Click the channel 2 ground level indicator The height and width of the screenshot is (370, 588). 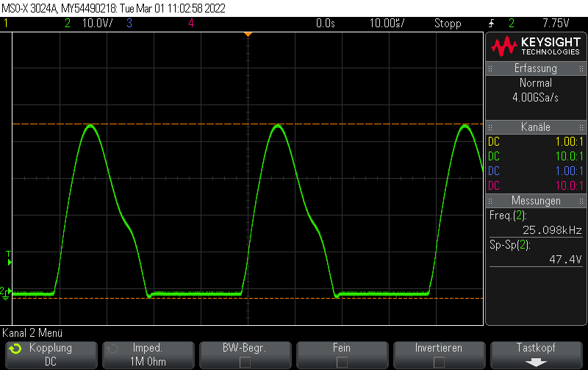[x=5, y=293]
